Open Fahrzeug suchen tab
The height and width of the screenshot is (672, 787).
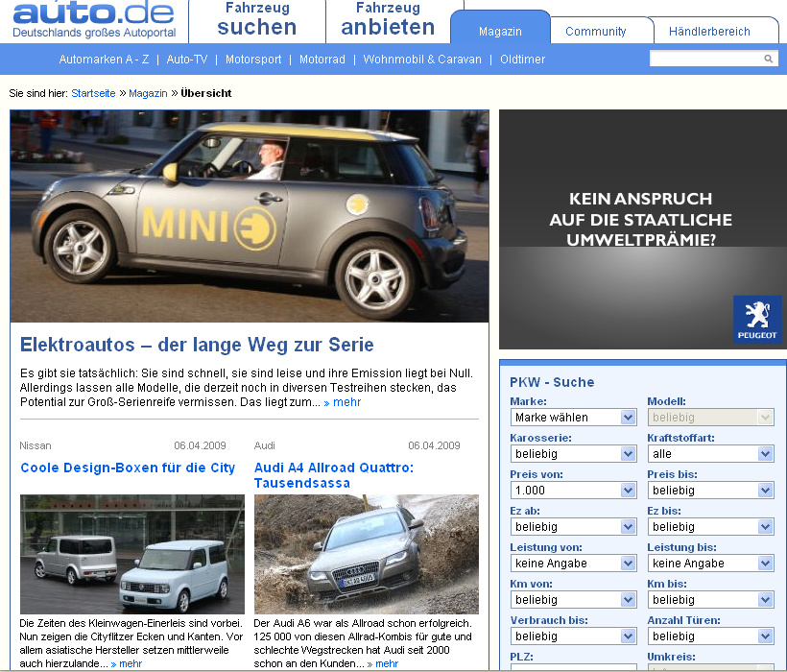(x=257, y=20)
